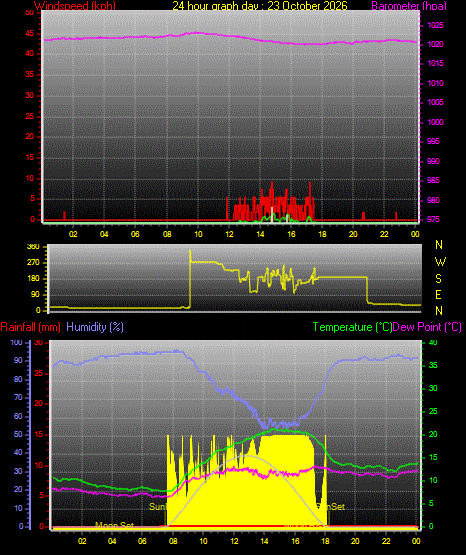
Task: Click the 1025 barometer scale value
Action: pyautogui.click(x=435, y=25)
